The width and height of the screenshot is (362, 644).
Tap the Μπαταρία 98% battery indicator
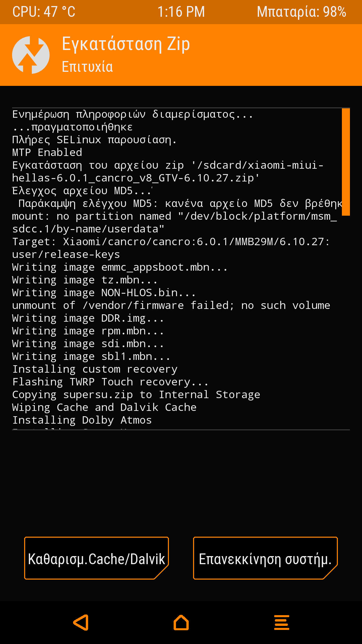click(301, 12)
